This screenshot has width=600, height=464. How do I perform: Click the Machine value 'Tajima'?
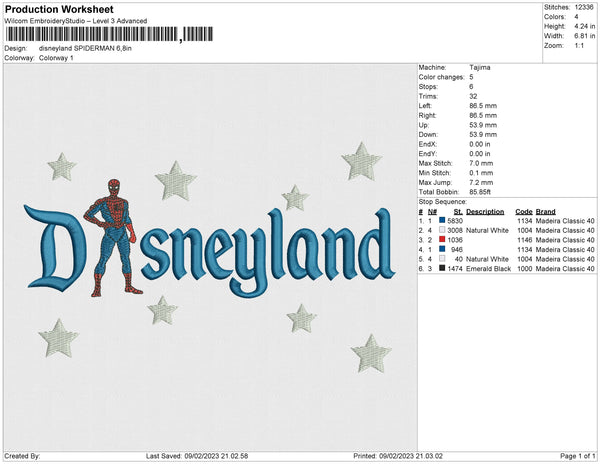480,67
